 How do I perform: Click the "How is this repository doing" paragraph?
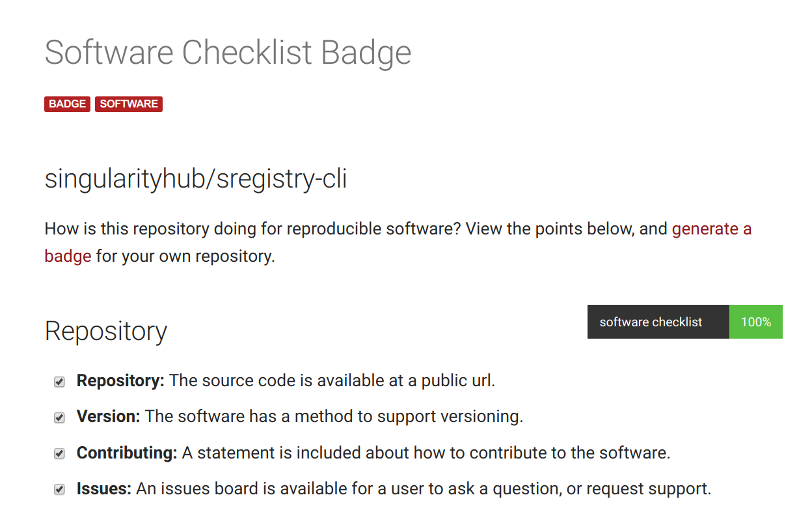point(398,242)
